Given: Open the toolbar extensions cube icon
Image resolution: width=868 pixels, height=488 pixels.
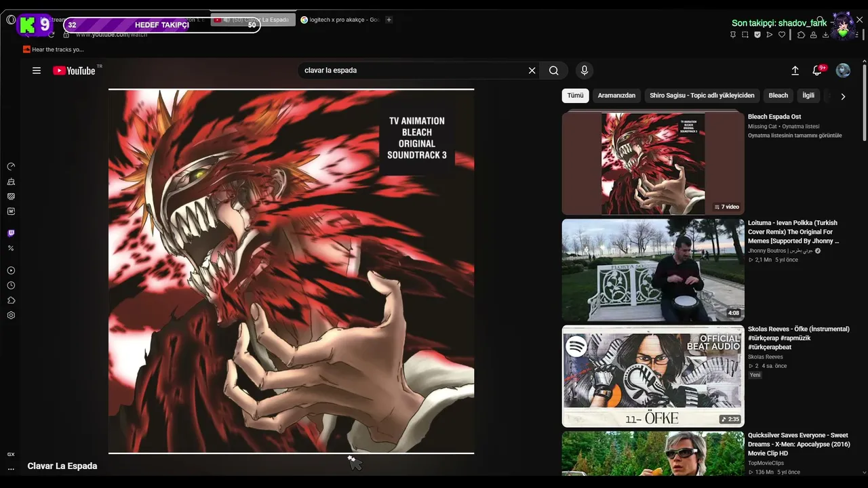Looking at the screenshot, I should 801,35.
